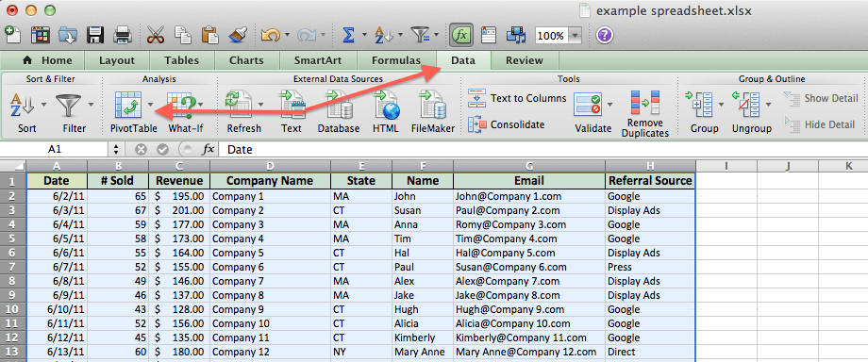This screenshot has height=362, width=868.
Task: Import data from Database
Action: 339,106
